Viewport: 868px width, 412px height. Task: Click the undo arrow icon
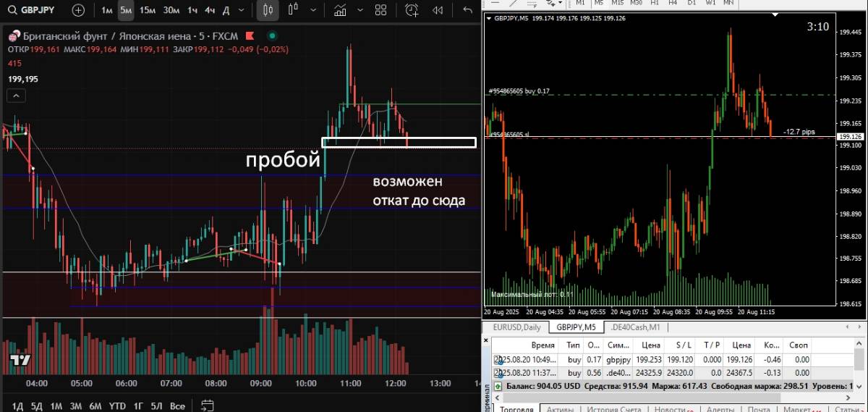coord(467,10)
